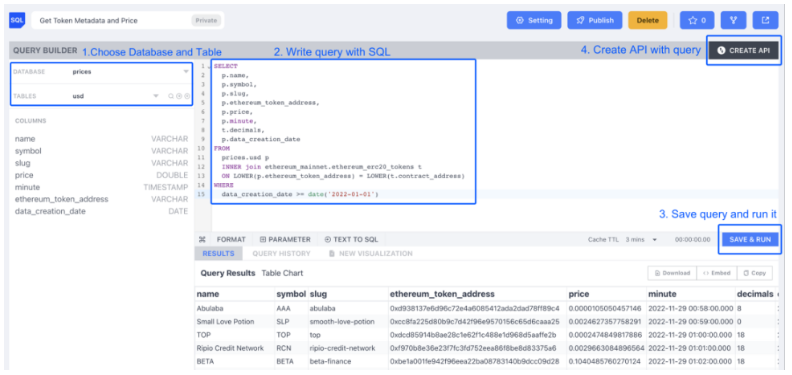Click the expand-editor icon left of FORMAT
Viewport: 792px width, 375px height.
pyautogui.click(x=202, y=240)
